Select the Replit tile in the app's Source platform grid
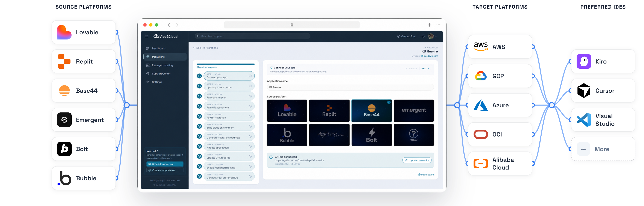The width and height of the screenshot is (644, 206). tap(329, 111)
